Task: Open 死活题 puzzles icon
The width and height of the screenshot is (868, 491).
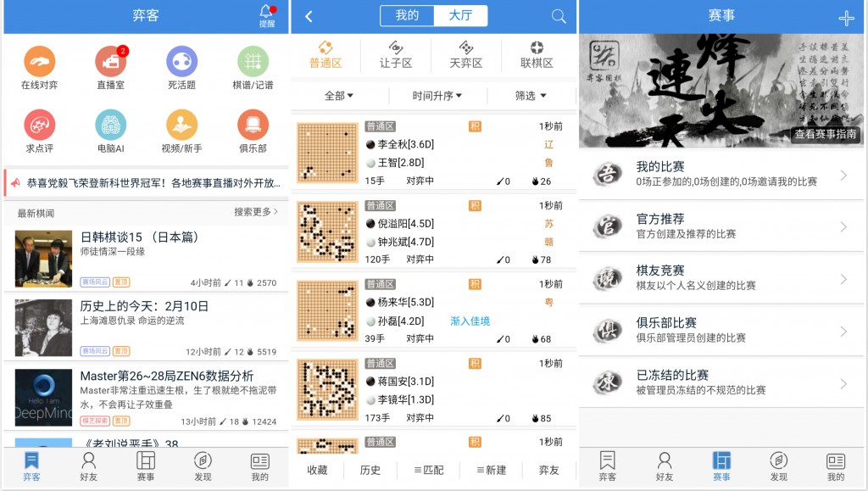Action: click(181, 61)
